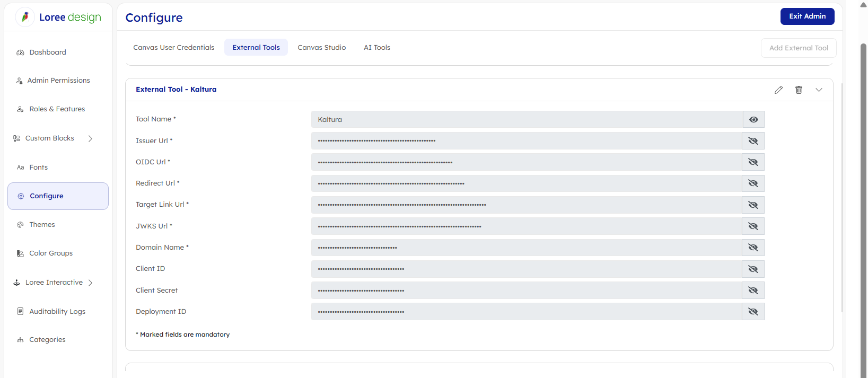This screenshot has width=868, height=378.
Task: Expand the Custom Blocks submenu
Action: [x=90, y=138]
